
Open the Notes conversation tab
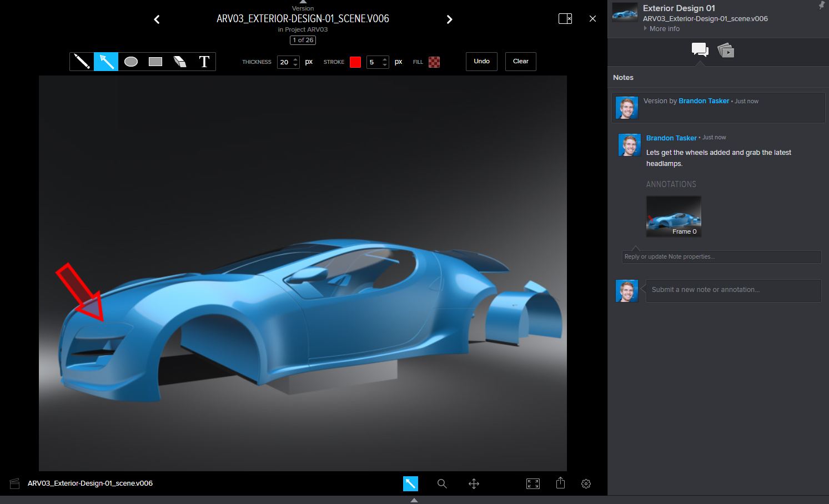[700, 50]
